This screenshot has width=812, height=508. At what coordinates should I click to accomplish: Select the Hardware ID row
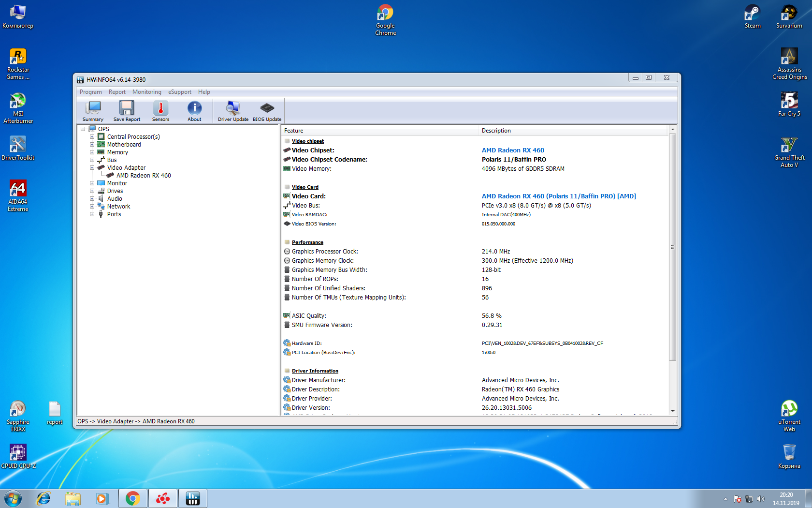pos(475,344)
